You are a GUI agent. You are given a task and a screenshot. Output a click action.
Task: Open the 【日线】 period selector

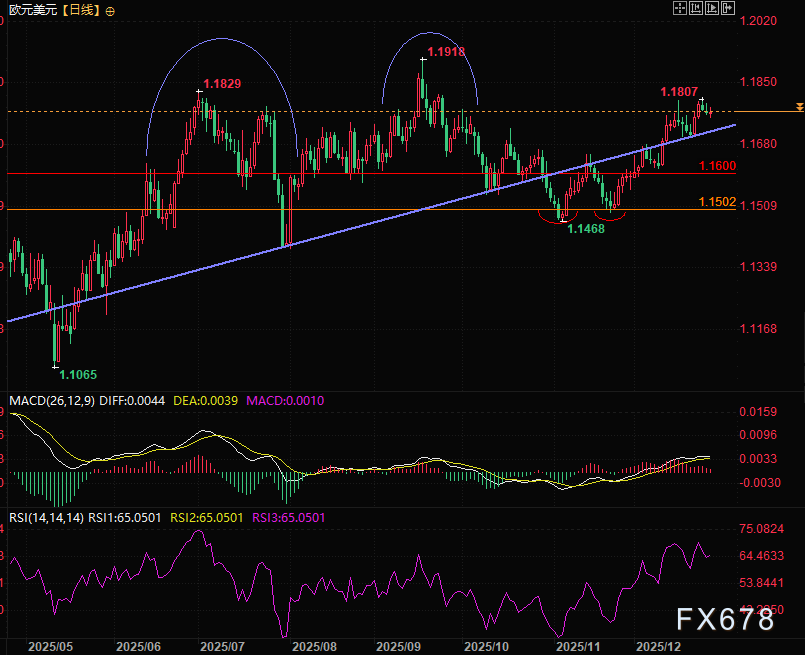[80, 11]
